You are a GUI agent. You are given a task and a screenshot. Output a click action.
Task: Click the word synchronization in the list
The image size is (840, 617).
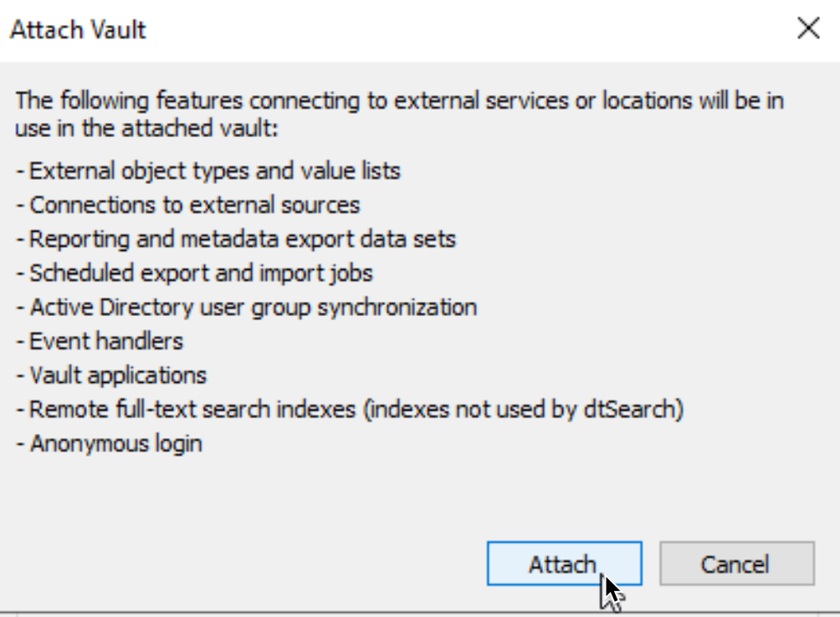pyautogui.click(x=397, y=308)
